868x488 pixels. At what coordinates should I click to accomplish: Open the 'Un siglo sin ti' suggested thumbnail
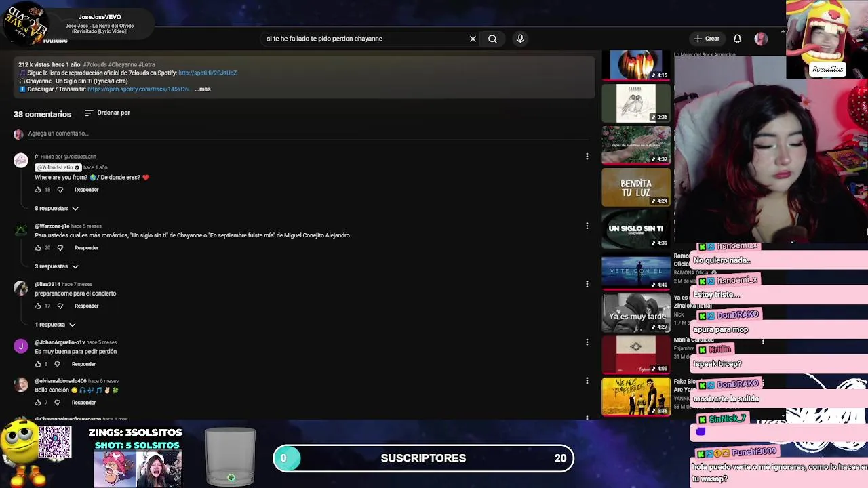tap(636, 229)
